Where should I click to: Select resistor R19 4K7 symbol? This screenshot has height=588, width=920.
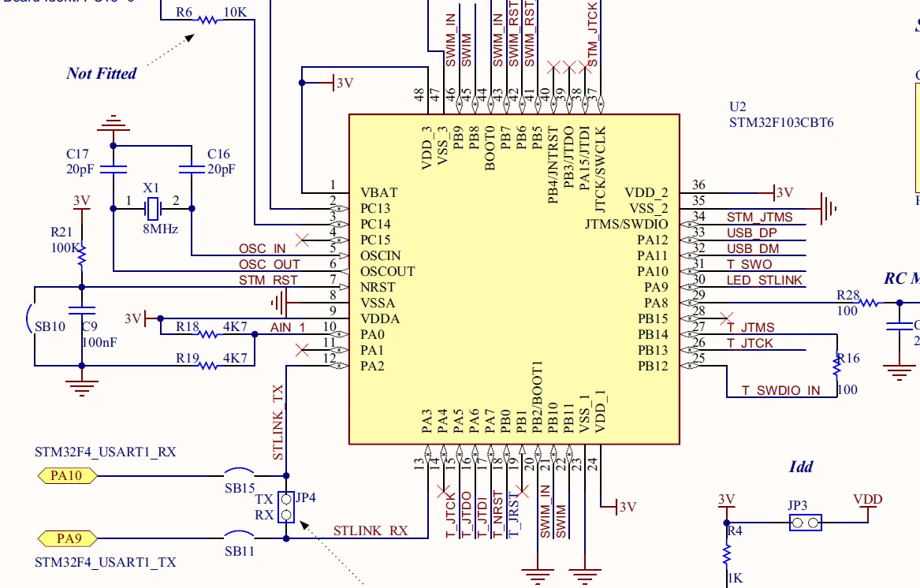(207, 366)
